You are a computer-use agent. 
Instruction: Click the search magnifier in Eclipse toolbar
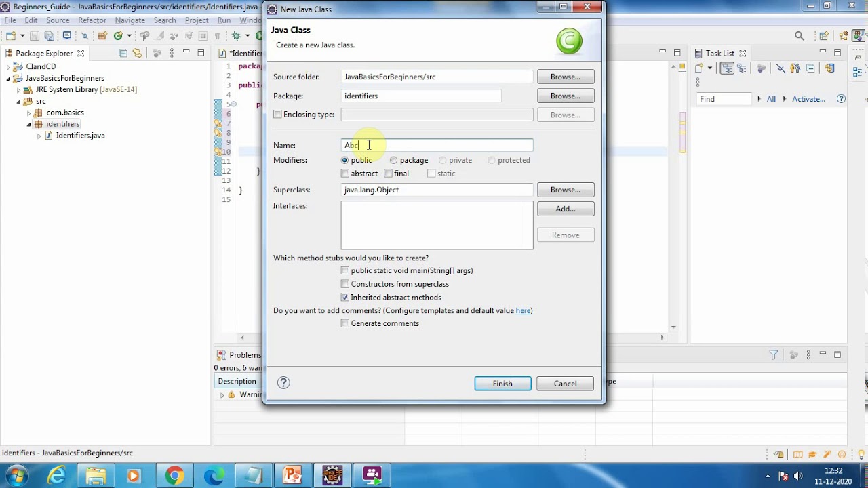pos(800,36)
